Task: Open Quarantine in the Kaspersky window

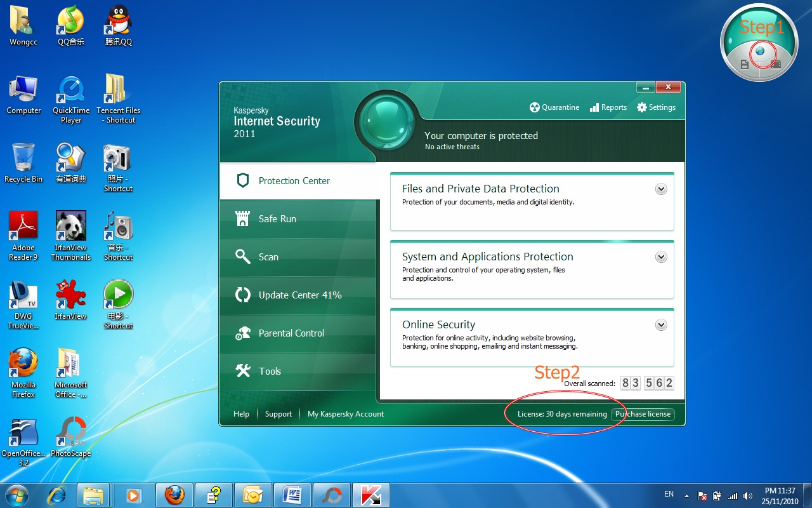Action: [554, 107]
